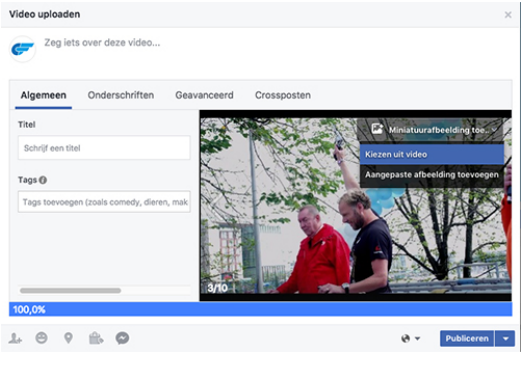Click the video preview thumbnail

(356, 205)
